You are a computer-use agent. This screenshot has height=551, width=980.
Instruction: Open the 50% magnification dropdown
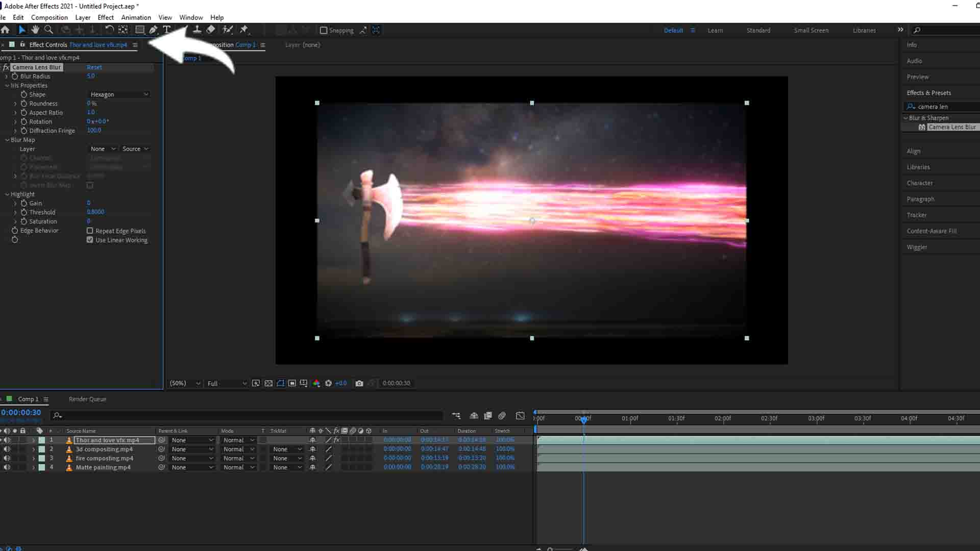coord(184,383)
